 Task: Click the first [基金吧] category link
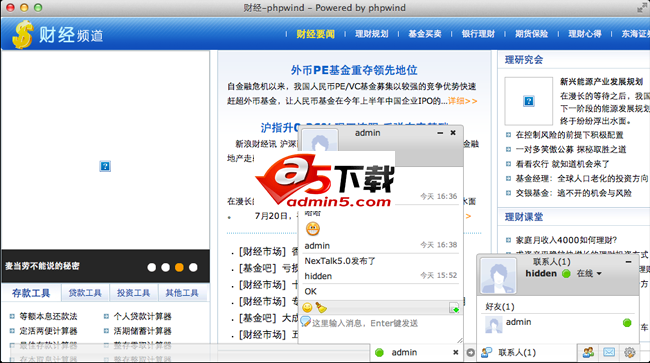[257, 268]
